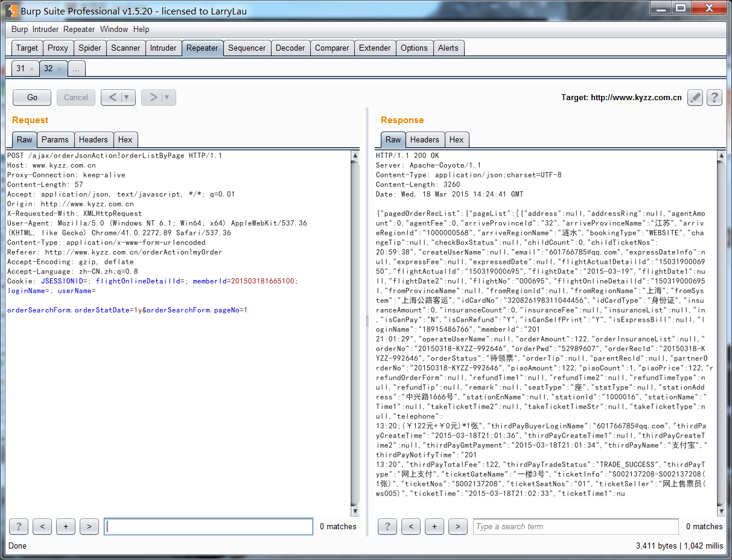Go to previous match in response search
Image resolution: width=732 pixels, height=560 pixels.
(411, 527)
